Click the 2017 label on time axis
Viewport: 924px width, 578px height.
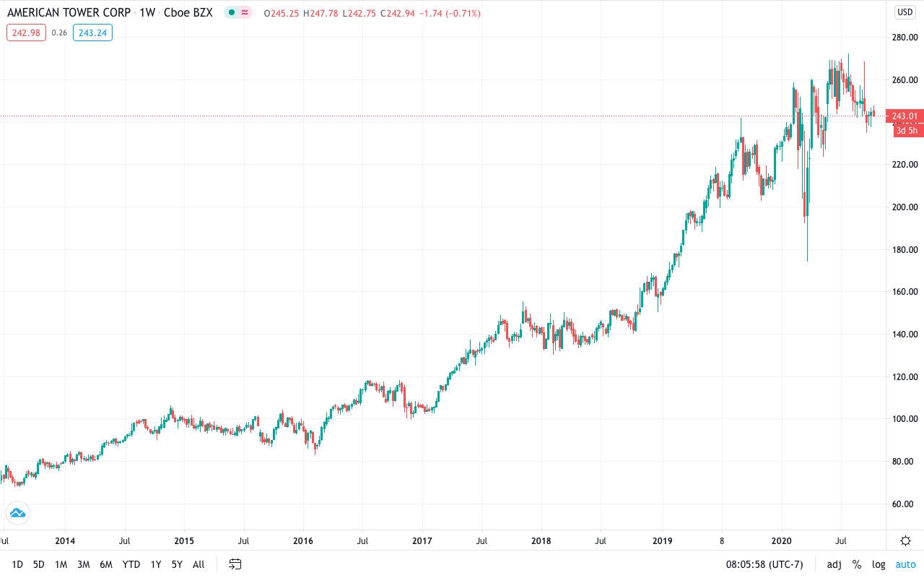(422, 540)
